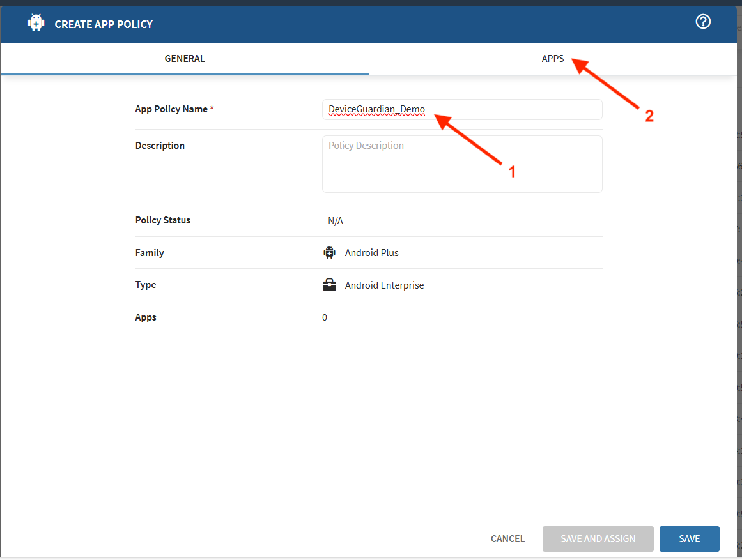Focus the Policy Description text area
742x560 pixels.
point(461,164)
